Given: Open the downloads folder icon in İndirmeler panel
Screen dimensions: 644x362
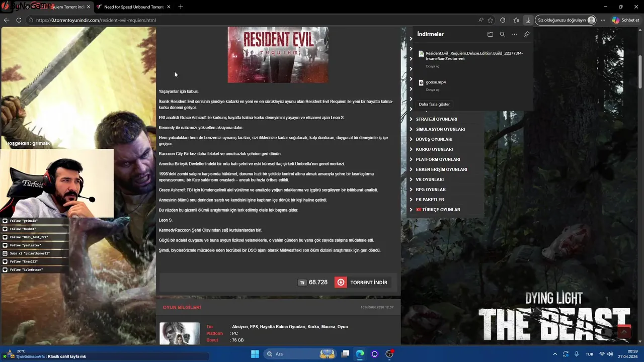Looking at the screenshot, I should [490, 34].
